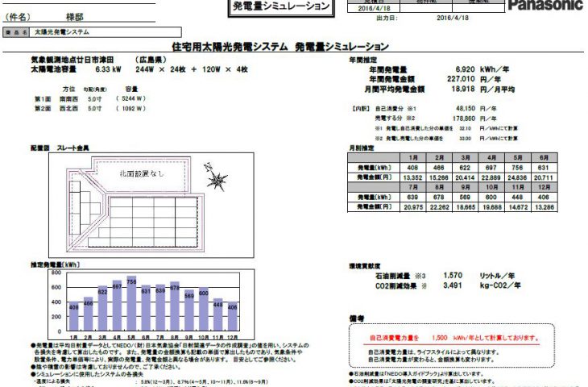This screenshot has width=588, height=387.
Task: Click the 年間推定 heading
Action: click(x=363, y=60)
